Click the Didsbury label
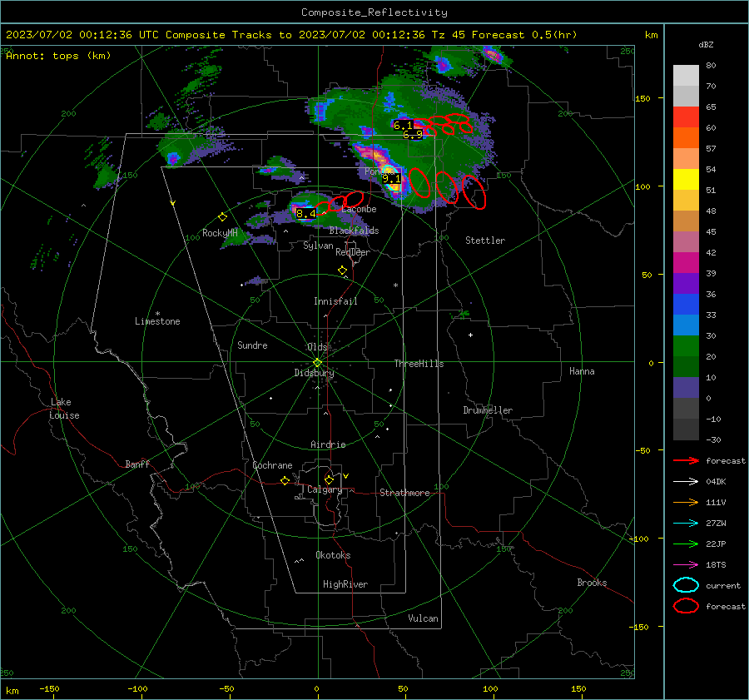Screen dimensions: 749x700 [314, 373]
